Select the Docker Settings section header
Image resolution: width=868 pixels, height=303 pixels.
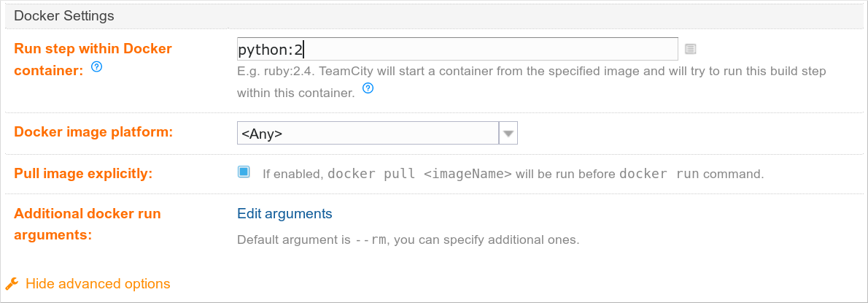(434, 15)
